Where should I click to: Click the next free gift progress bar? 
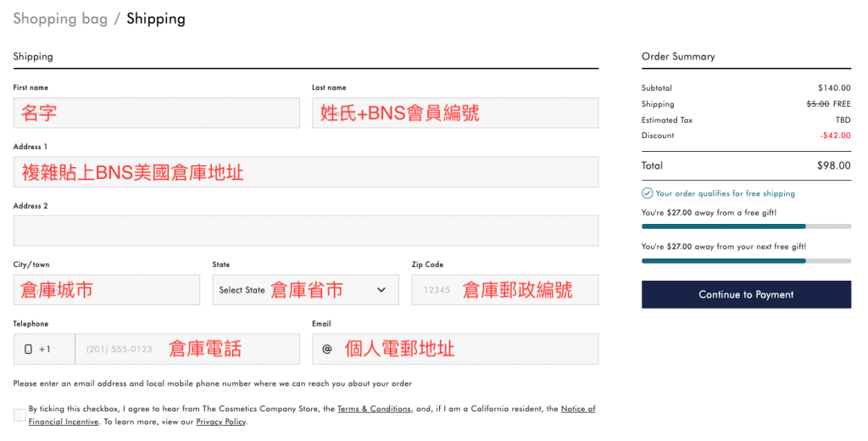746,260
